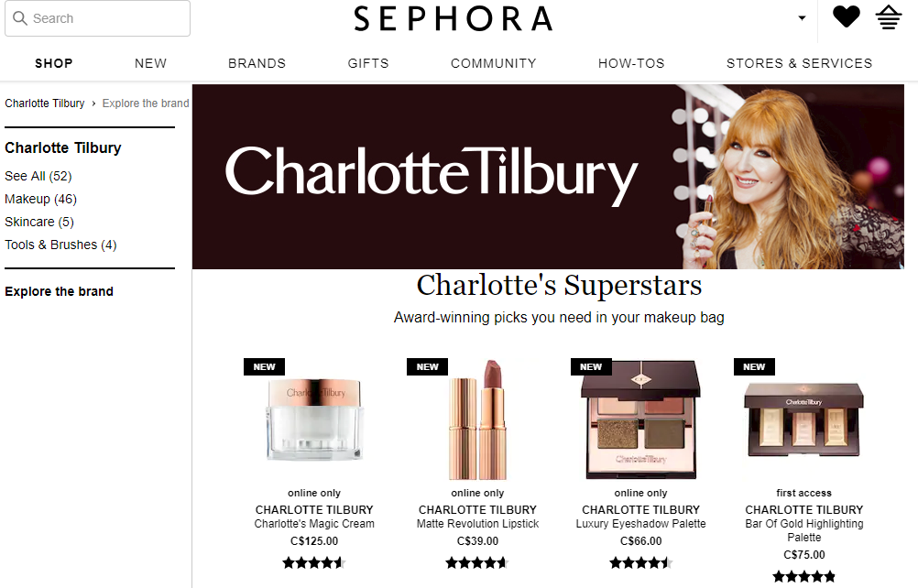The height and width of the screenshot is (588, 918).
Task: Click the Charlotte Tilbury breadcrumb link
Action: [x=45, y=103]
